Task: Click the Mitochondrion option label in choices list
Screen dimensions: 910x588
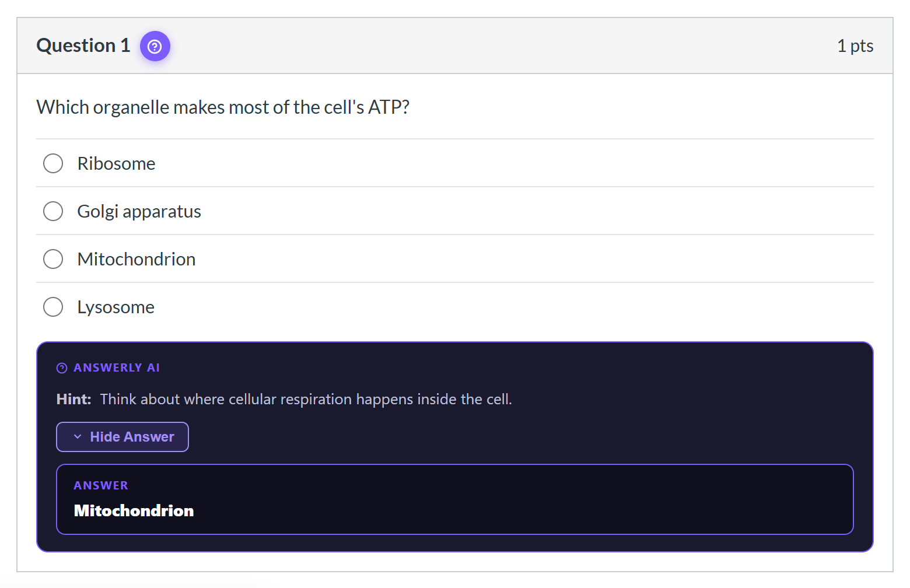Action: pyautogui.click(x=136, y=259)
